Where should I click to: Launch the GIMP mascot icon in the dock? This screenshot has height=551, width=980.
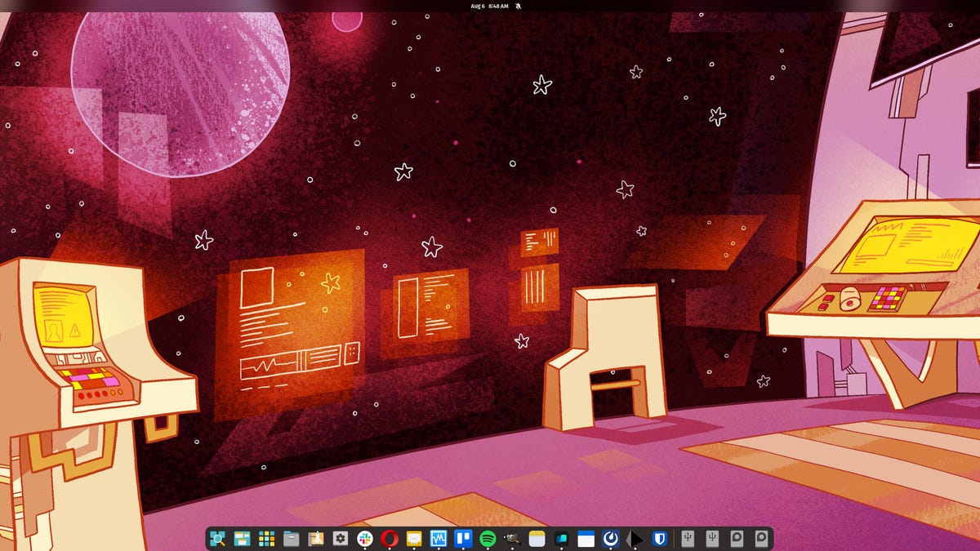(512, 539)
